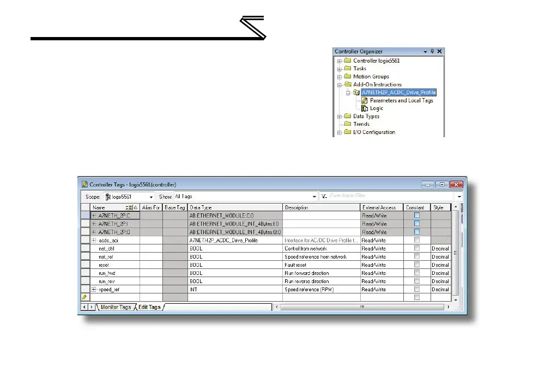Click the Tasks folder icon
Screen dimensions: 557x392
point(348,68)
